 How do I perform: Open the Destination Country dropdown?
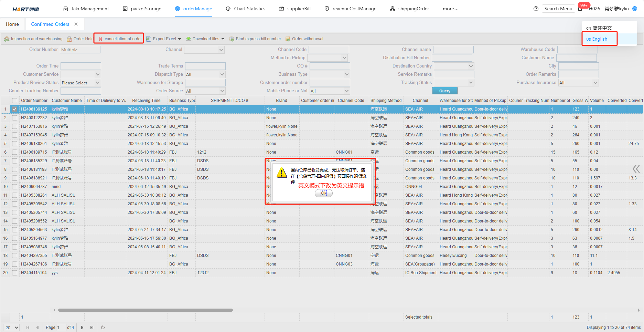point(471,66)
